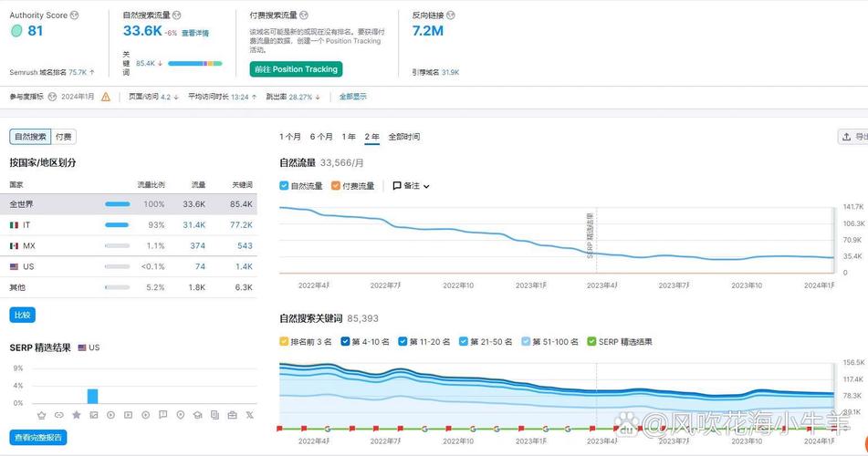Click the keyword distribution color bar
The width and height of the screenshot is (868, 456).
194,64
